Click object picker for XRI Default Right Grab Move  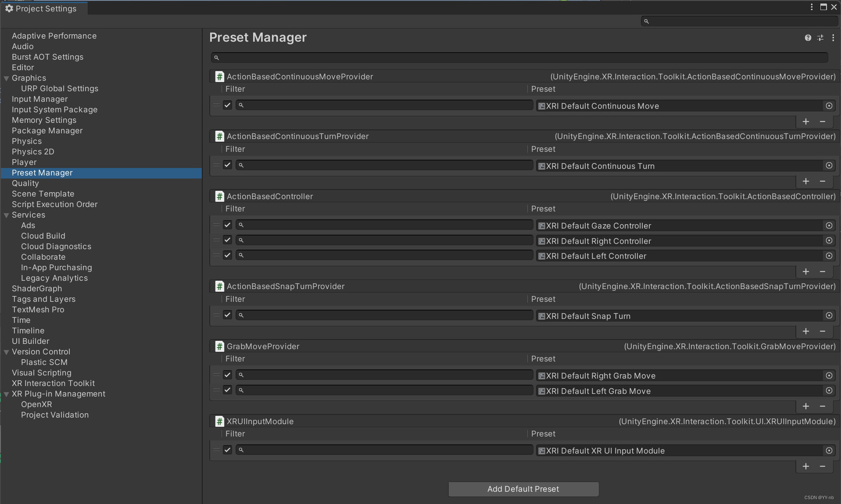point(829,375)
